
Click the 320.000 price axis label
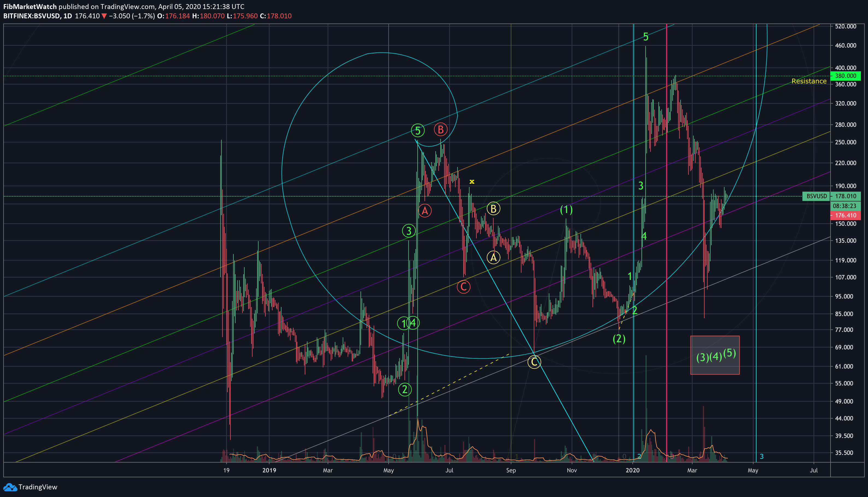tap(846, 103)
